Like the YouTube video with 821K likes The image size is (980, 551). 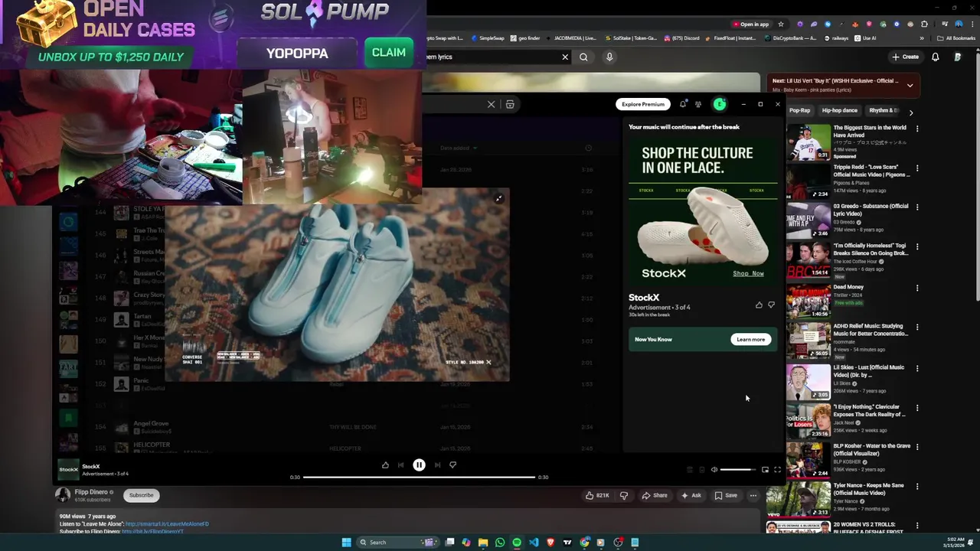click(597, 495)
